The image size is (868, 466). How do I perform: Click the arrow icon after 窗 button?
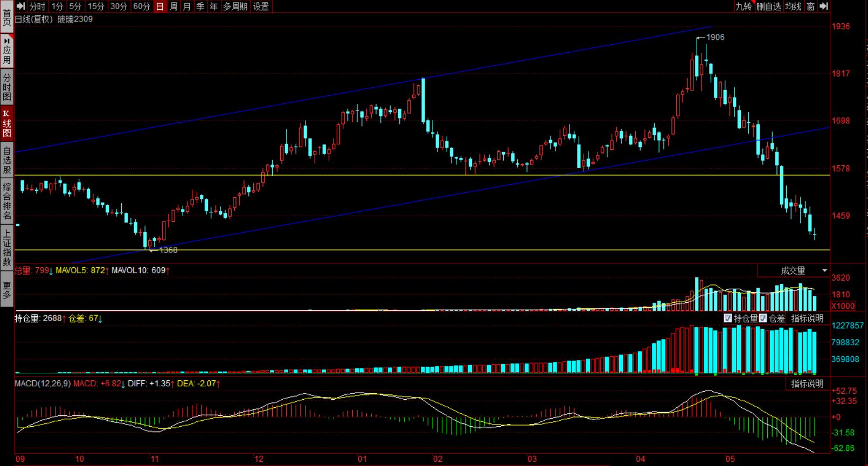(x=823, y=6)
